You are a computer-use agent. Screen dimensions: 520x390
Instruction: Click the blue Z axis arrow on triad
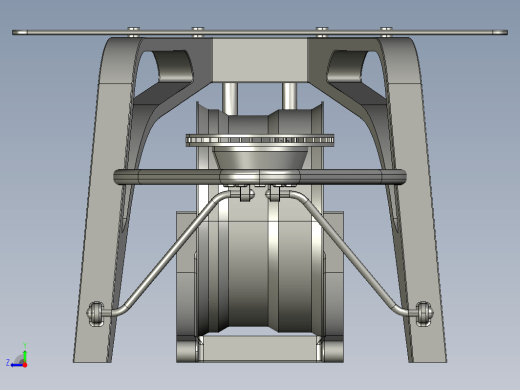(16, 365)
